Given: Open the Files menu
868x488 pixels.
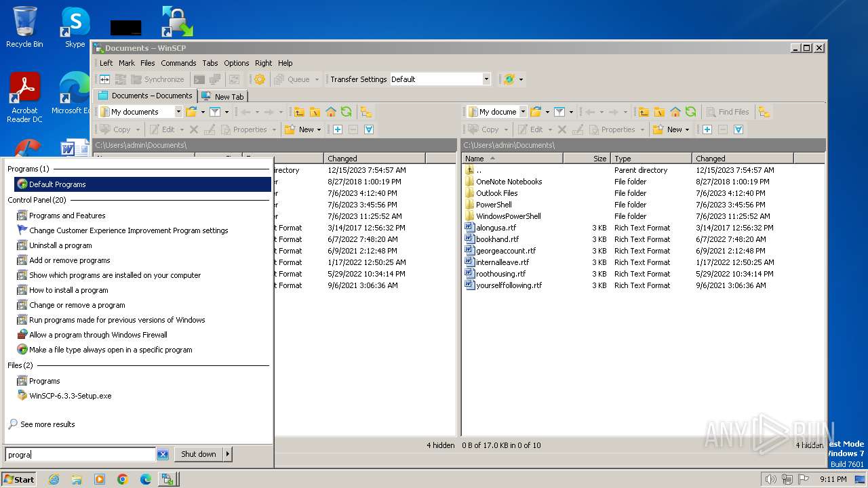Looking at the screenshot, I should [148, 63].
